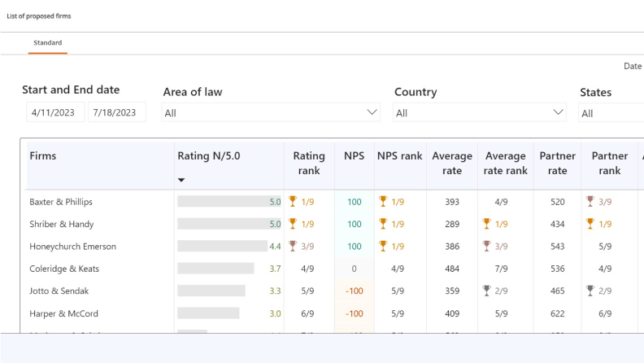Click Shriber & Handy average rate rank trophy
The height and width of the screenshot is (363, 644).
486,224
